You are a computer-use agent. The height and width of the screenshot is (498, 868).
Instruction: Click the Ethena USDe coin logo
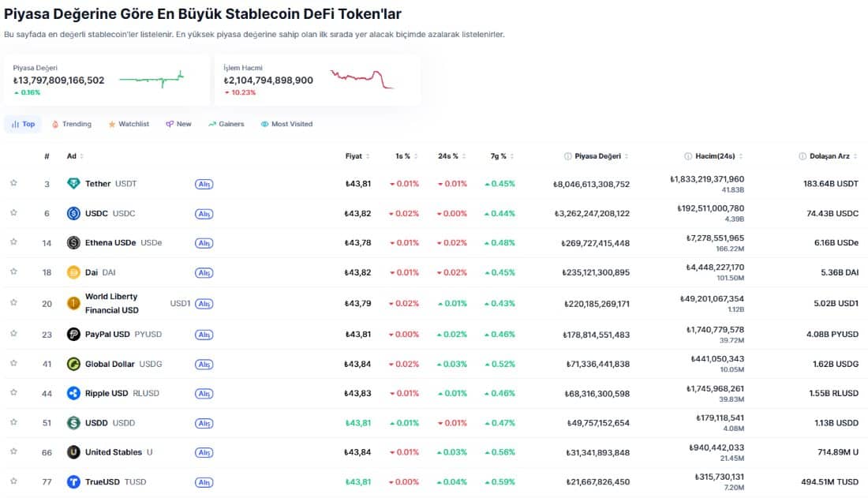[73, 242]
